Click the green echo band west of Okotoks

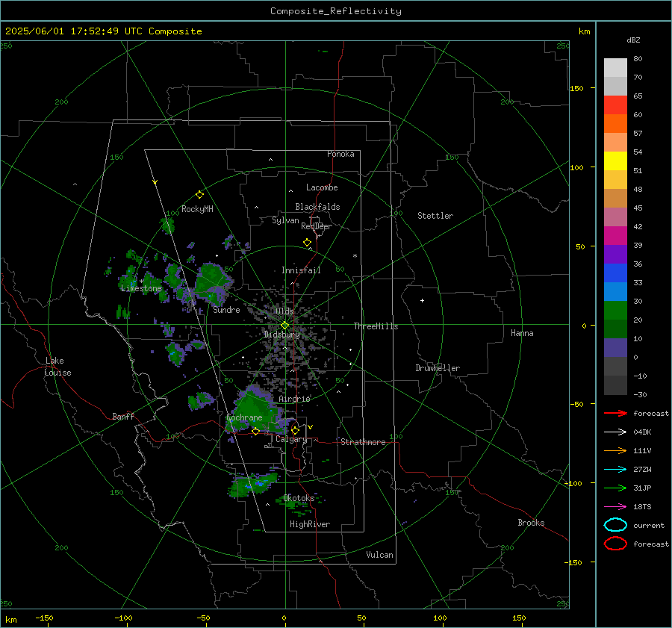253,485
